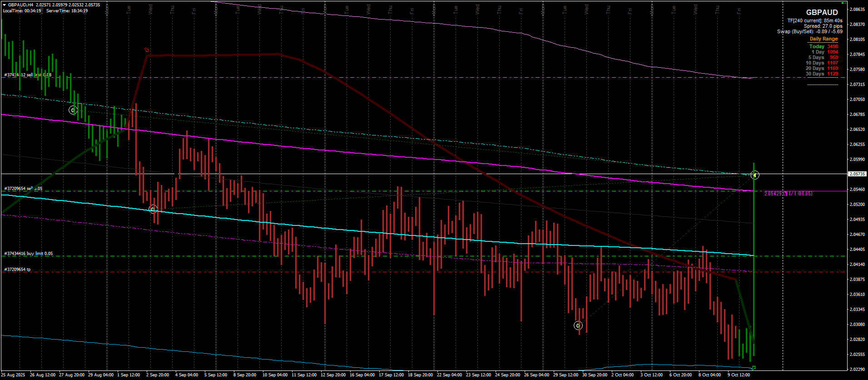Click the 2.08635 price on the scale
The width and height of the screenshot is (868, 380).
(x=857, y=9)
